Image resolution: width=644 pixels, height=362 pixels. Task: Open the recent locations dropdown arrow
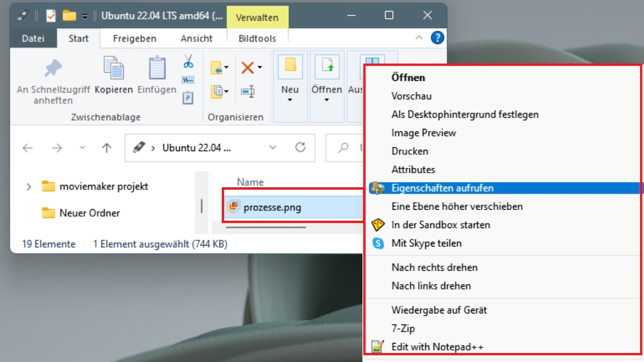pos(82,148)
